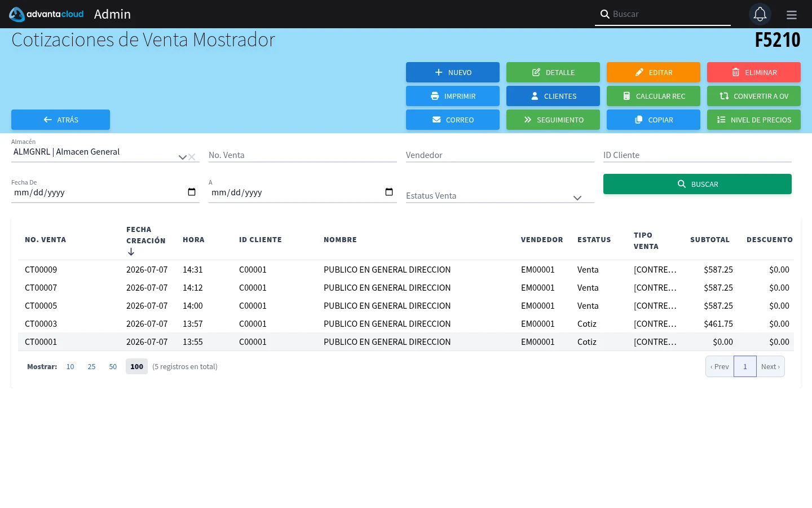Screen dimensions: 812x508
Task: Select row CT00009
Action: click(x=406, y=270)
